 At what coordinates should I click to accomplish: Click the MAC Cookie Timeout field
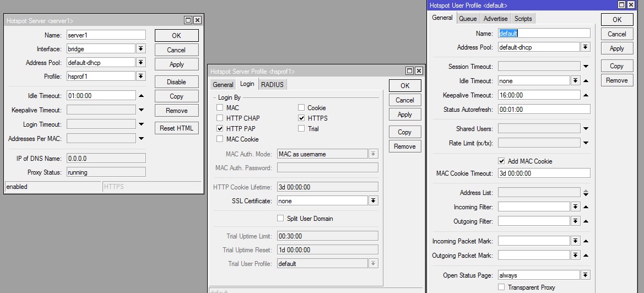tap(544, 173)
